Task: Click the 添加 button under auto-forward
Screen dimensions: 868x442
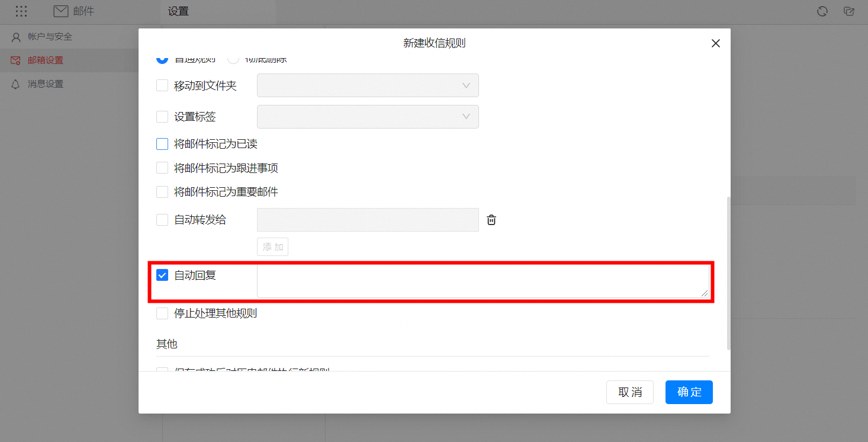Action: [x=272, y=247]
